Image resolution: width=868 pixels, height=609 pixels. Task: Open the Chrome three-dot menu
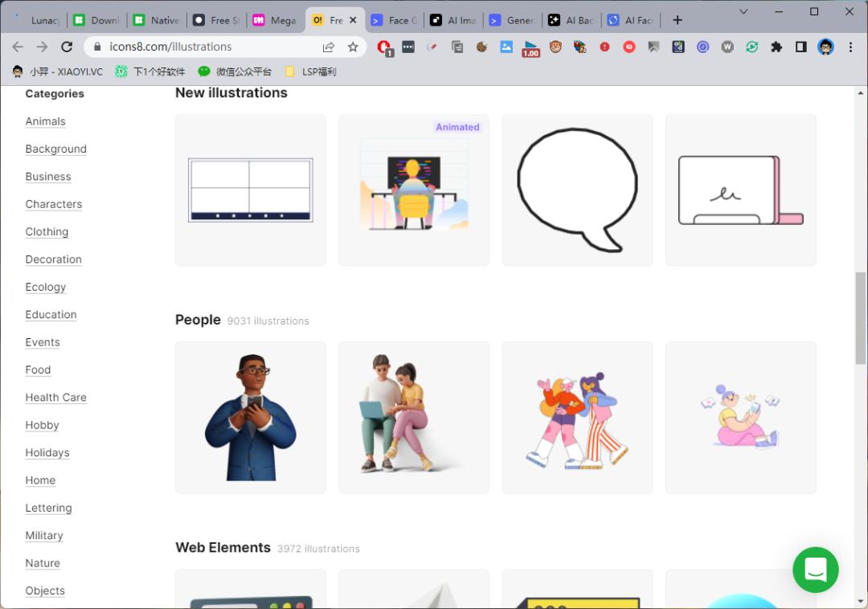point(850,47)
